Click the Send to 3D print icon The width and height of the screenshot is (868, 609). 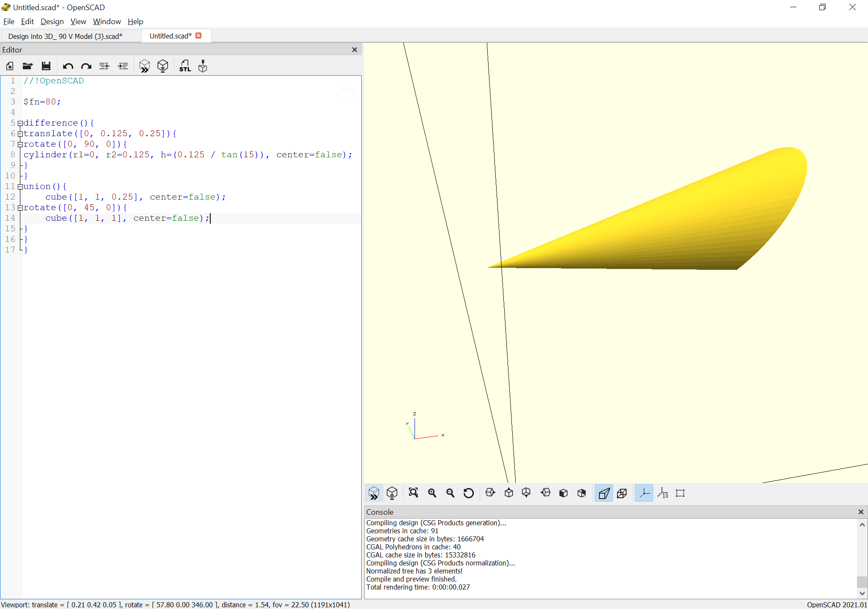tap(203, 66)
